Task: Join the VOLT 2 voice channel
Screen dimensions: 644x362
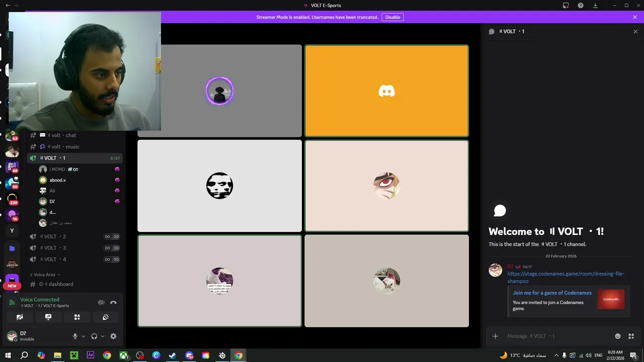Action: click(x=74, y=236)
